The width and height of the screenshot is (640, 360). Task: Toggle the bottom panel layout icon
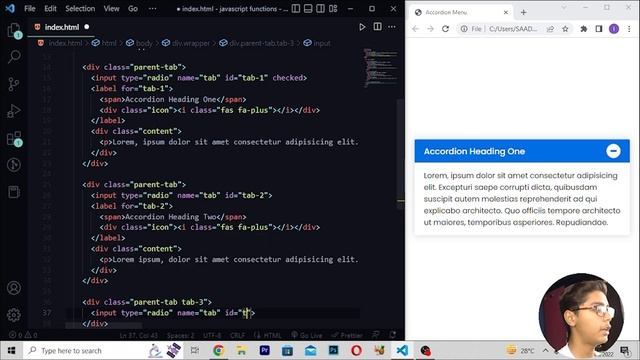(x=308, y=9)
